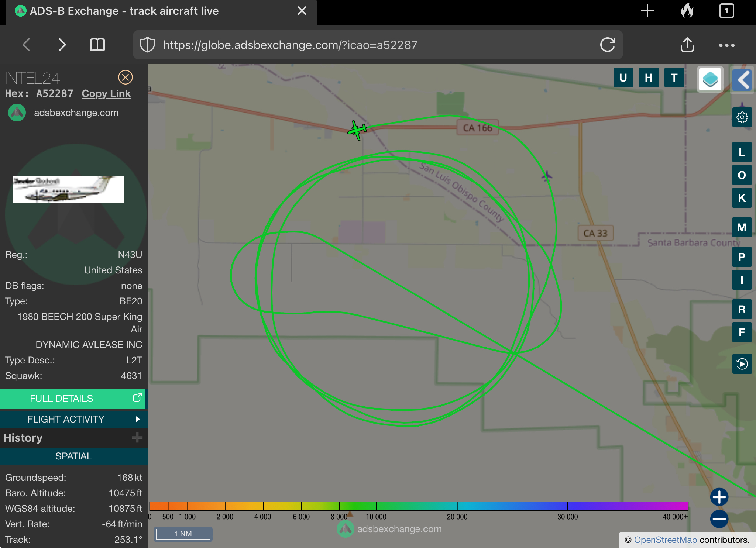This screenshot has width=756, height=548.
Task: Open the OpenStreetMap attribution link
Action: coord(666,540)
